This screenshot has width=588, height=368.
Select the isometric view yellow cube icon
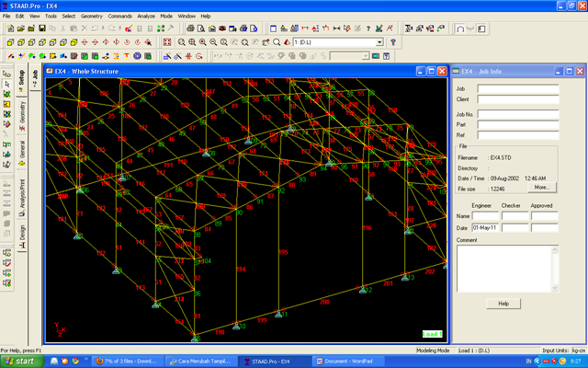point(73,42)
